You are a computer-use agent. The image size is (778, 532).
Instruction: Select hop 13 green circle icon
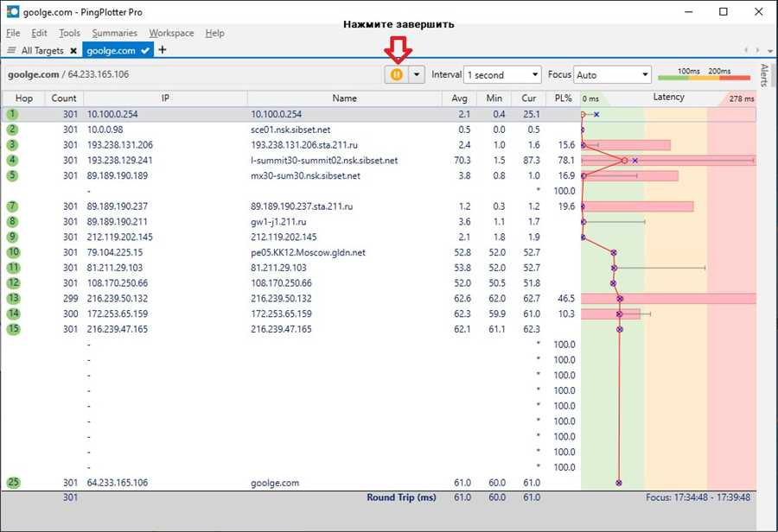pos(13,299)
